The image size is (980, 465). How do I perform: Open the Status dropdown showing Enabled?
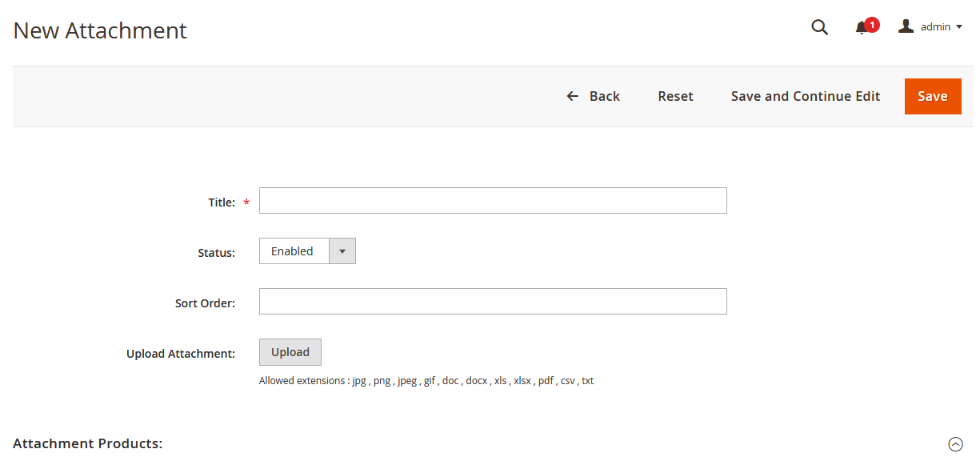(x=294, y=251)
